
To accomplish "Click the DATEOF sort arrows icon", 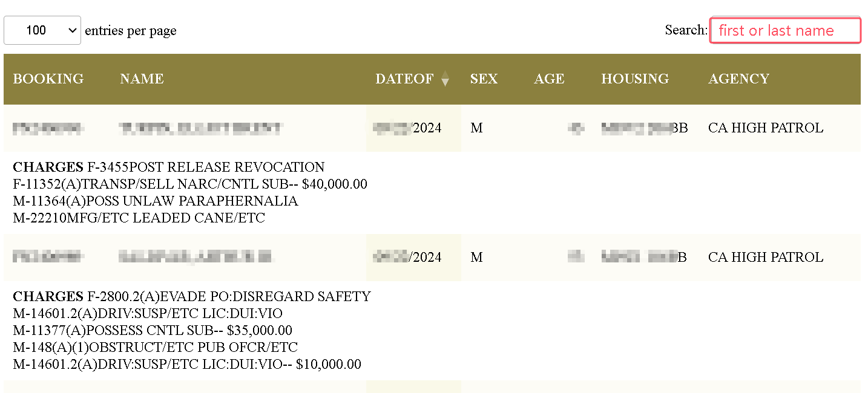I will pyautogui.click(x=445, y=79).
